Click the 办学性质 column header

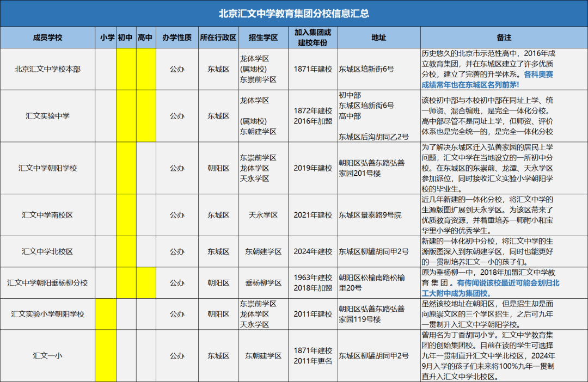click(x=177, y=38)
